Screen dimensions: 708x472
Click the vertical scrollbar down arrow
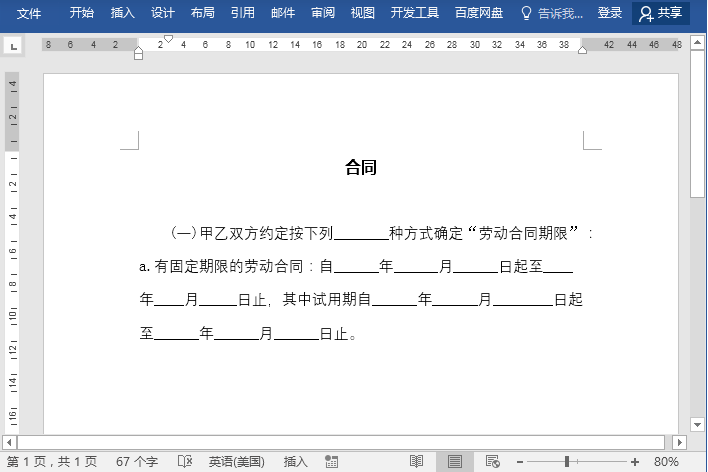tap(698, 425)
